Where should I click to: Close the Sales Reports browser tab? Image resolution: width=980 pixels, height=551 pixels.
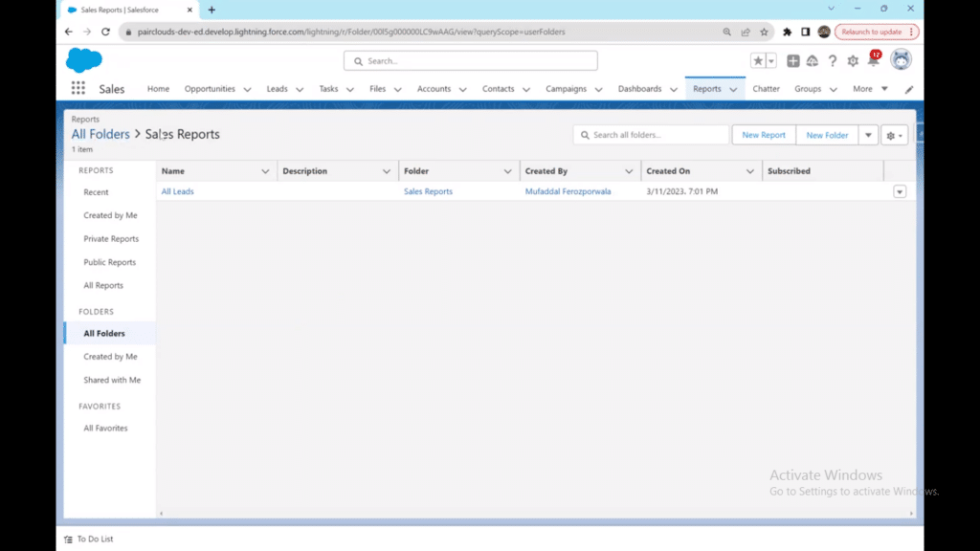coord(190,10)
